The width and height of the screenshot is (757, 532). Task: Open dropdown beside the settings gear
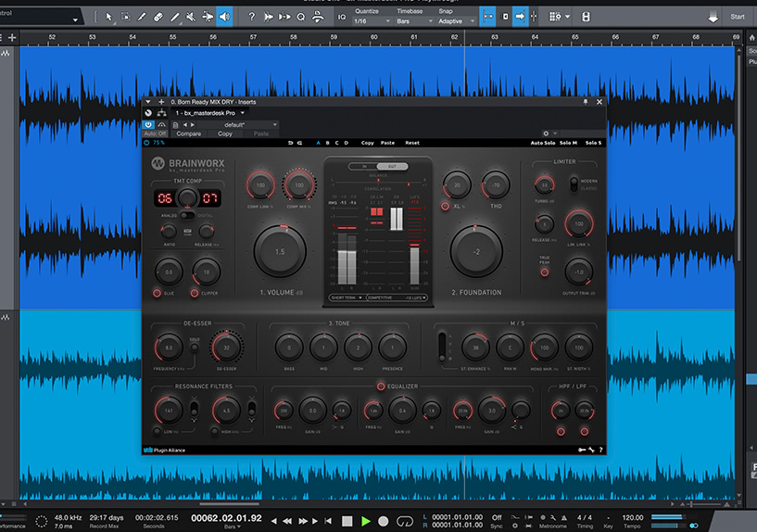pos(555,133)
